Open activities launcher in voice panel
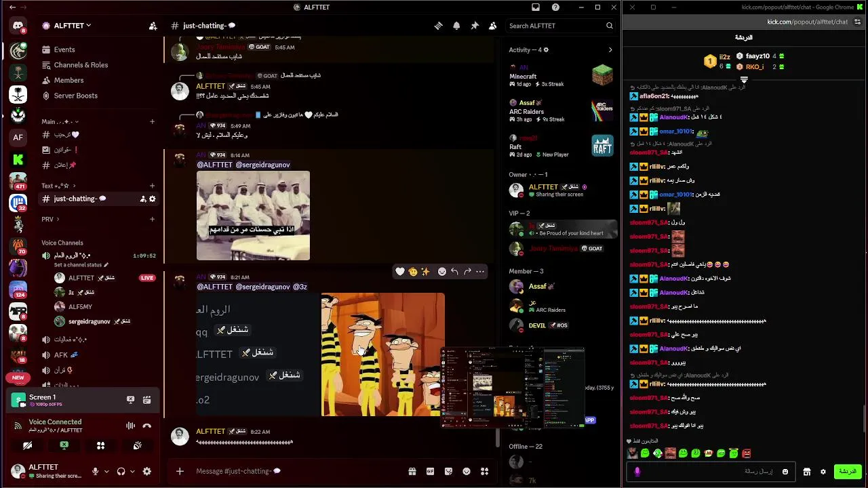Image resolution: width=868 pixels, height=488 pixels. pyautogui.click(x=100, y=445)
